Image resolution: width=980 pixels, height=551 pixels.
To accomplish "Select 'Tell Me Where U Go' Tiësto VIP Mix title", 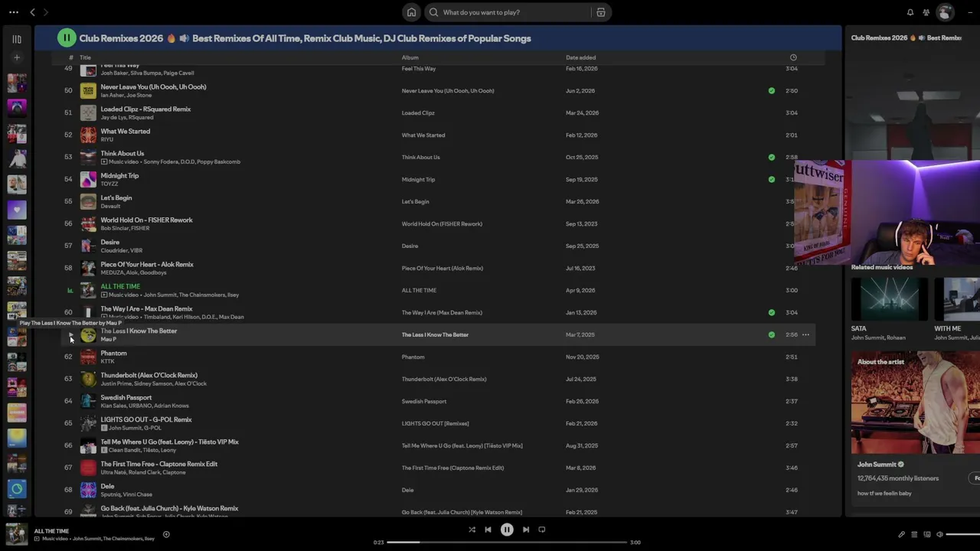I will click(x=170, y=442).
